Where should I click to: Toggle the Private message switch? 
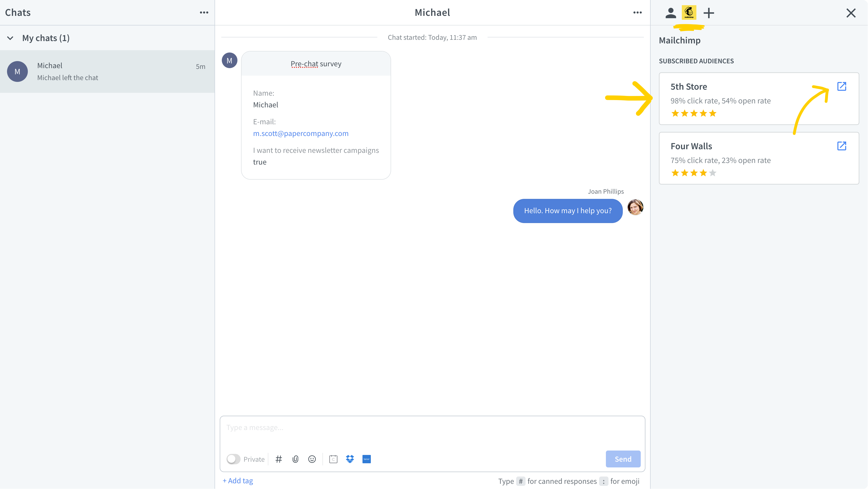click(x=233, y=459)
